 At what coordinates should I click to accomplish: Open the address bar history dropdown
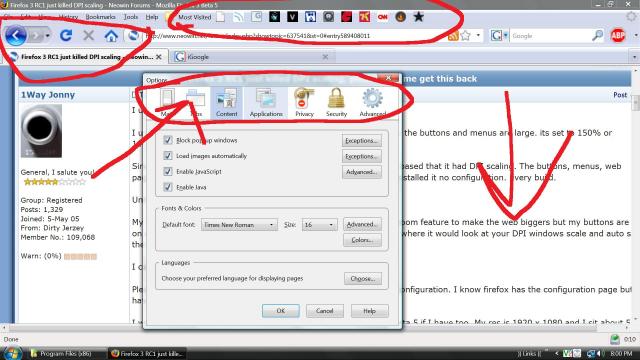coord(478,36)
